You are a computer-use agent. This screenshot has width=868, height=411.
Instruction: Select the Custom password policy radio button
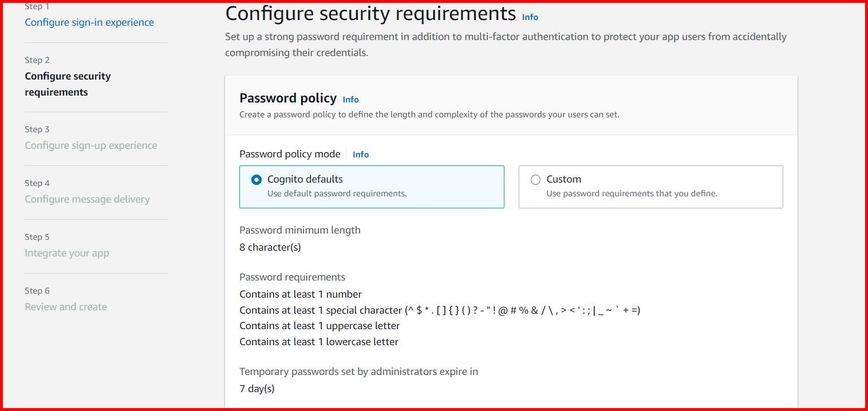point(536,179)
